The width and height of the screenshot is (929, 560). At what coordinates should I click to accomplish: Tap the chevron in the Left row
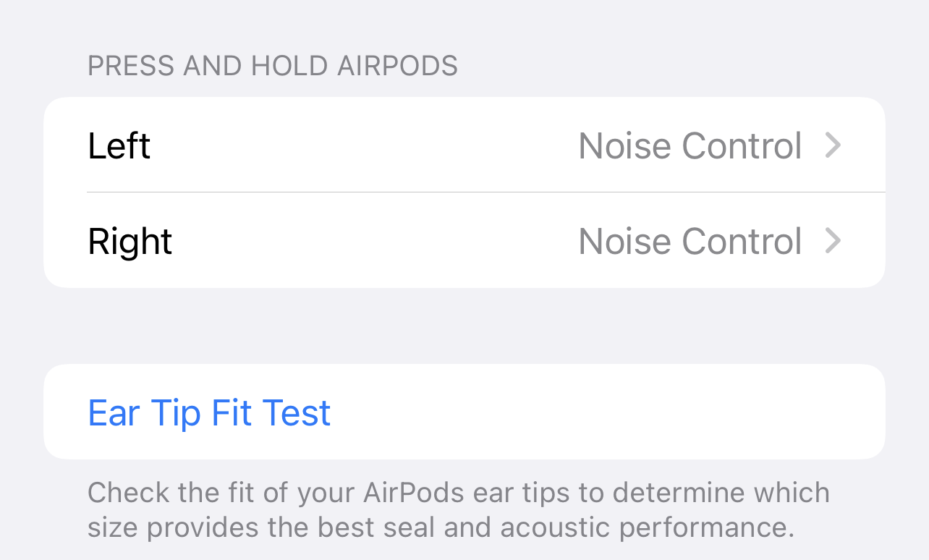tap(833, 145)
